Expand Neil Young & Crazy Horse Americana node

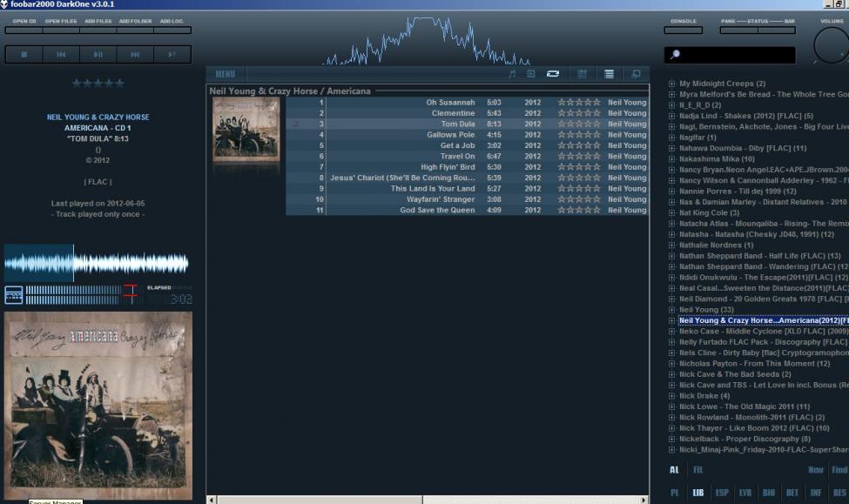point(671,320)
